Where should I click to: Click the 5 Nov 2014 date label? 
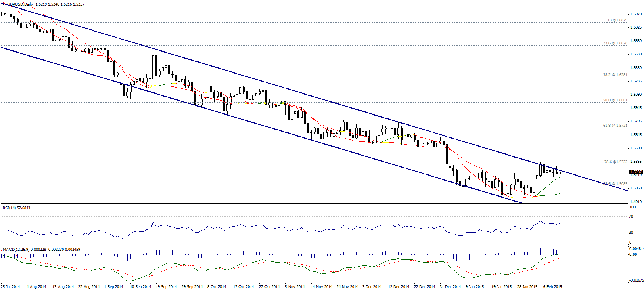point(295,287)
